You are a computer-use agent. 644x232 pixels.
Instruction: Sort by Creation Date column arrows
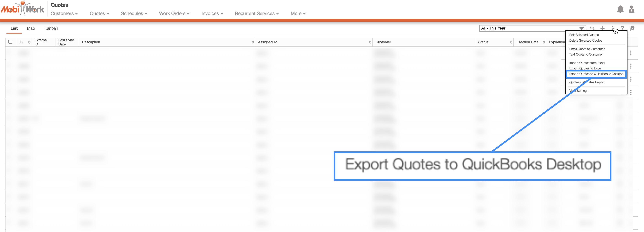pos(544,42)
